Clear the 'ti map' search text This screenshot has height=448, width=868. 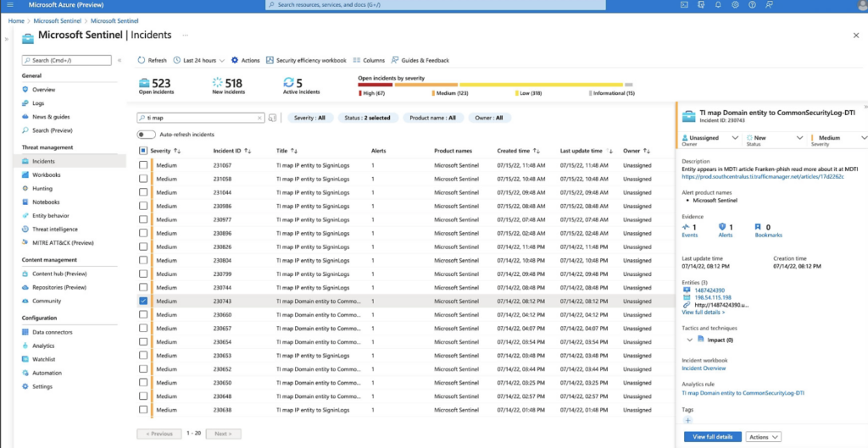[x=259, y=118]
